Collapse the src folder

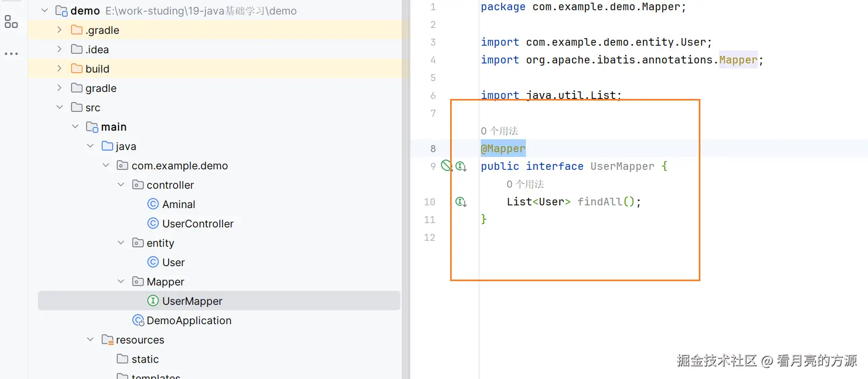(x=60, y=108)
